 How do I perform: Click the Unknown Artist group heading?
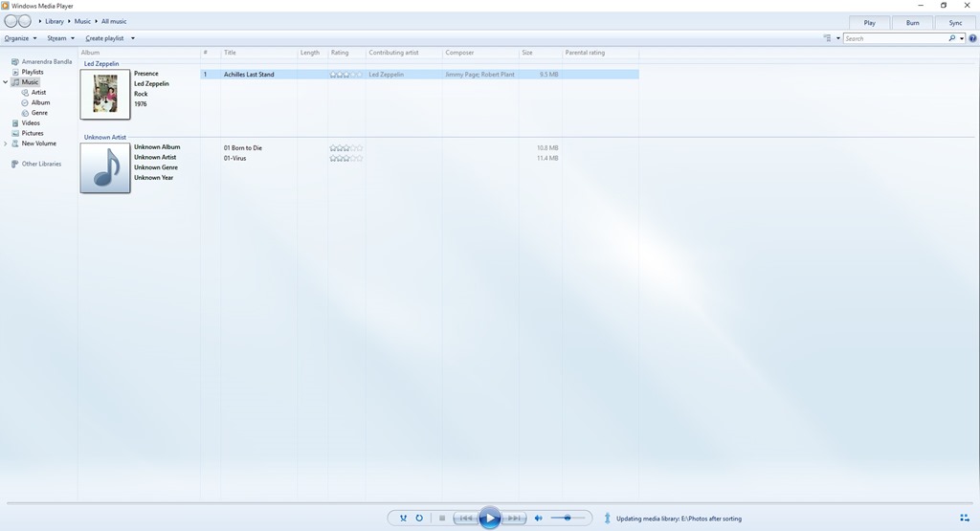(x=105, y=137)
